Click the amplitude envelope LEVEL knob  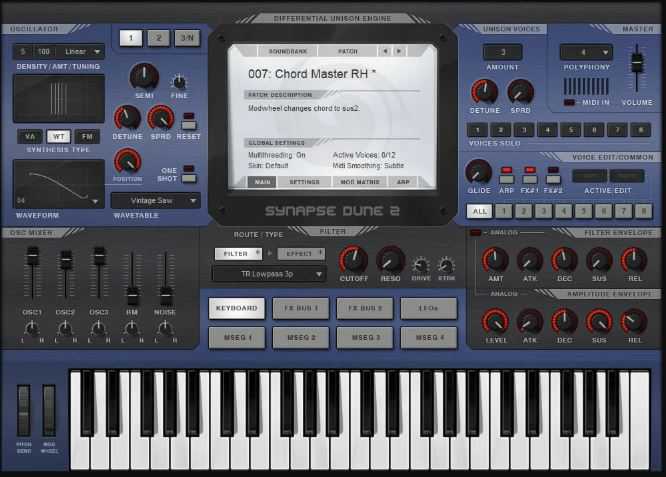tap(495, 321)
